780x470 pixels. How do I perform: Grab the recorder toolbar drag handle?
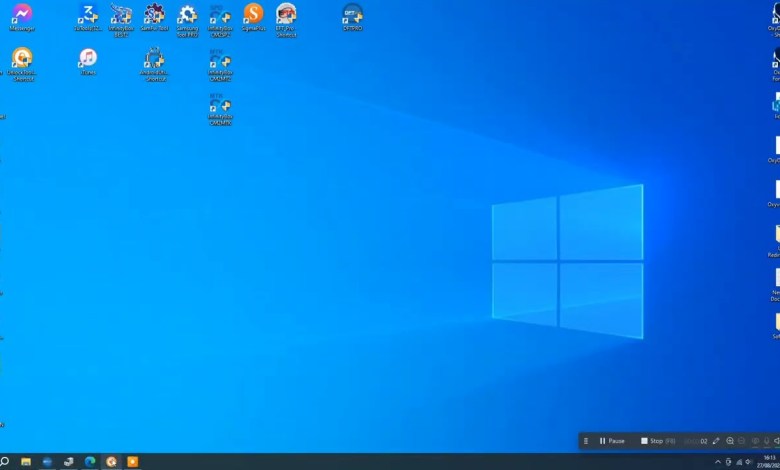point(586,441)
